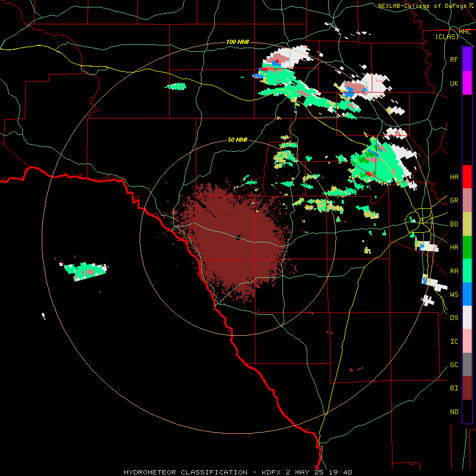Click the HYDROMETEOR CLASSIFICATION caption
The image size is (476, 476).
[186, 472]
